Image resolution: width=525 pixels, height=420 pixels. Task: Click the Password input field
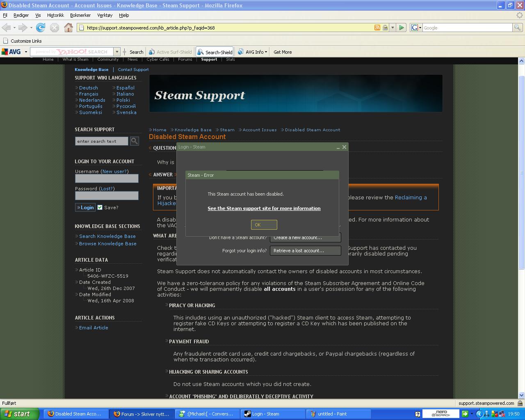click(107, 196)
